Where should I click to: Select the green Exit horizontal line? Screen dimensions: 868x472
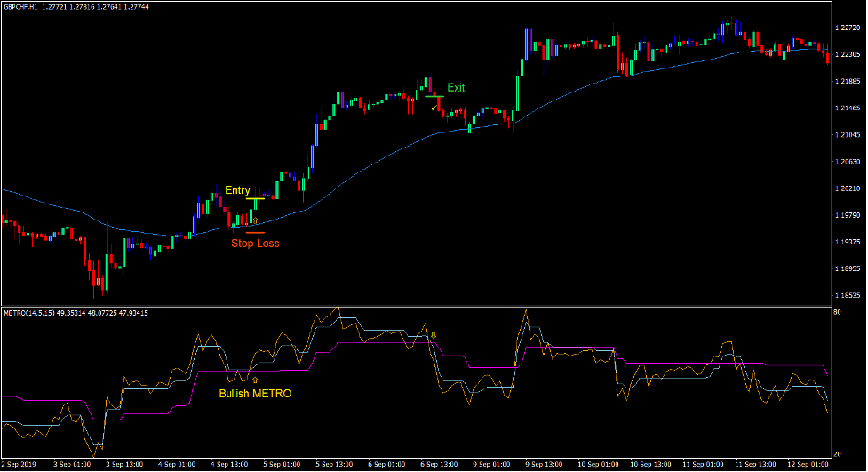(x=434, y=96)
